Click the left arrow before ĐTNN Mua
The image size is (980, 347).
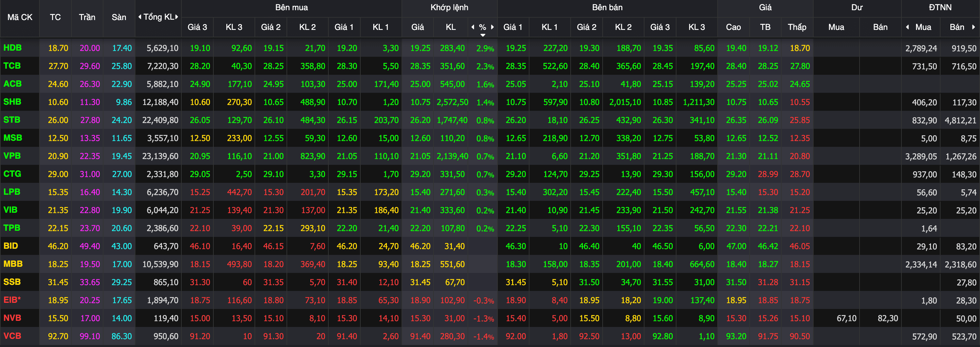[x=908, y=27]
